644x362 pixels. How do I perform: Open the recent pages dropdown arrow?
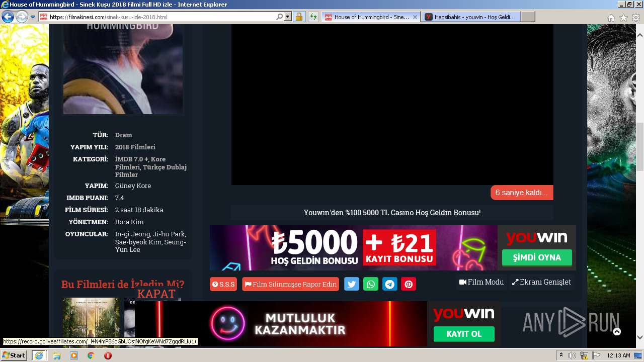[x=33, y=17]
